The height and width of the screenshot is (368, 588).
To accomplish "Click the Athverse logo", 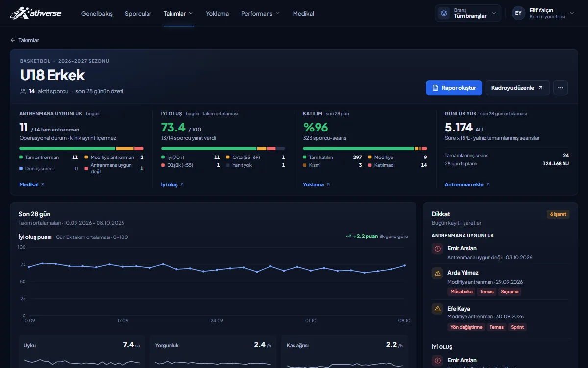I will [36, 13].
